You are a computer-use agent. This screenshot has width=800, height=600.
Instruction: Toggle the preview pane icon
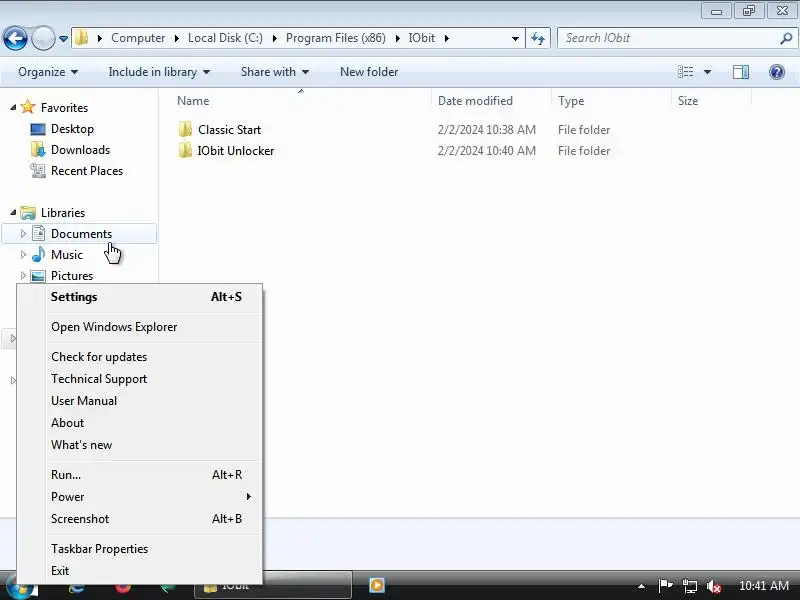[741, 72]
